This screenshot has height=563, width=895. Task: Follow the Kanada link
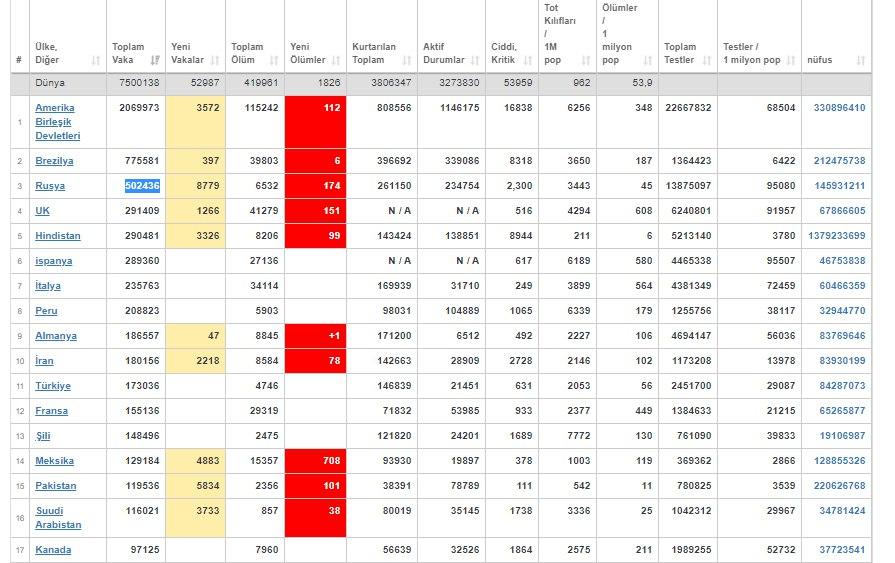pos(53,550)
